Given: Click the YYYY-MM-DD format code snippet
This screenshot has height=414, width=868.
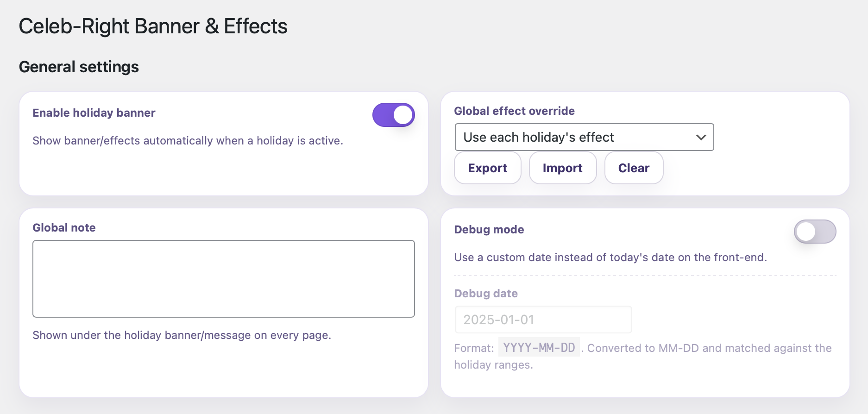Looking at the screenshot, I should [539, 348].
